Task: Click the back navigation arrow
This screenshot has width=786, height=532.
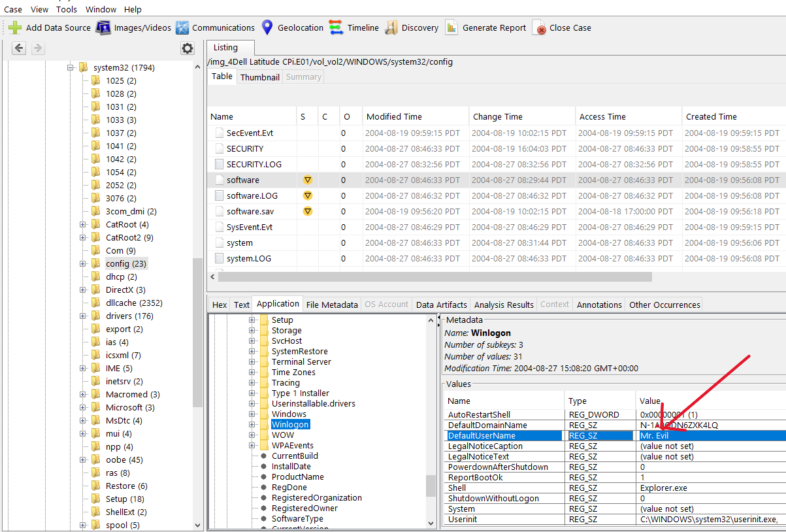Action: 19,48
